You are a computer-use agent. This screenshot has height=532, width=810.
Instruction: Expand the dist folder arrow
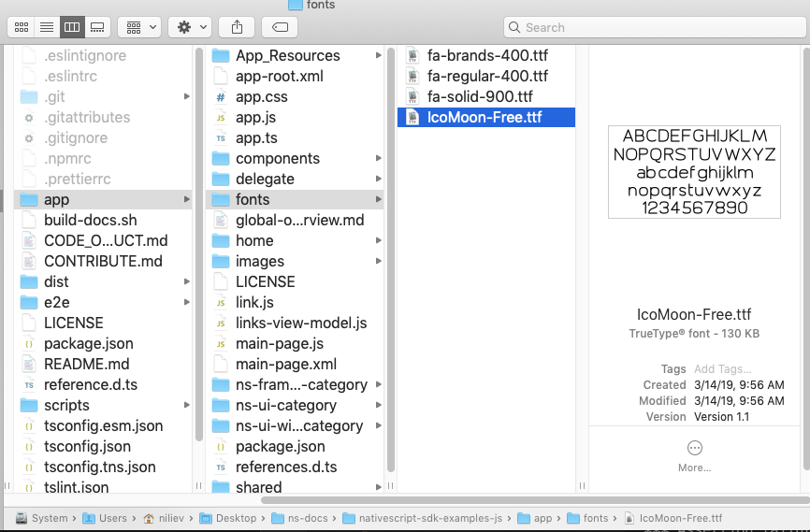(x=186, y=281)
